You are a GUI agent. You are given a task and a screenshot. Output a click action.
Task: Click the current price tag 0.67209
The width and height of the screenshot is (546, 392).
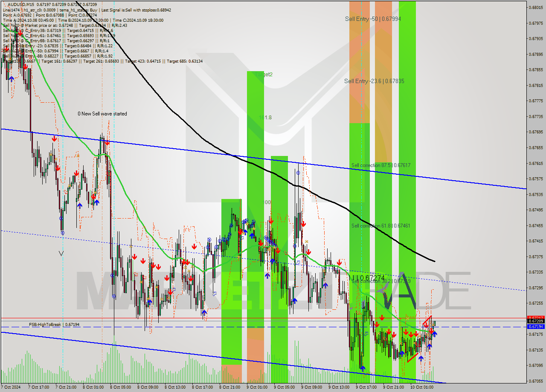point(536,321)
